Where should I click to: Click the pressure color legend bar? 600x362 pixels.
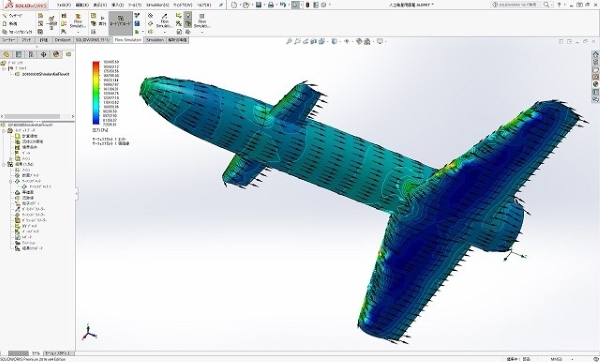pyautogui.click(x=96, y=93)
